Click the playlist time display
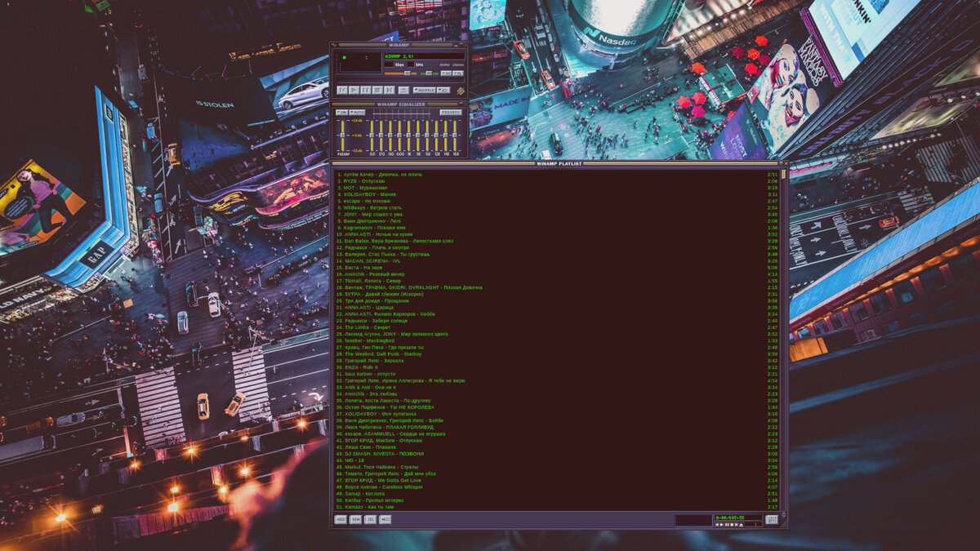980x551 pixels. click(738, 518)
